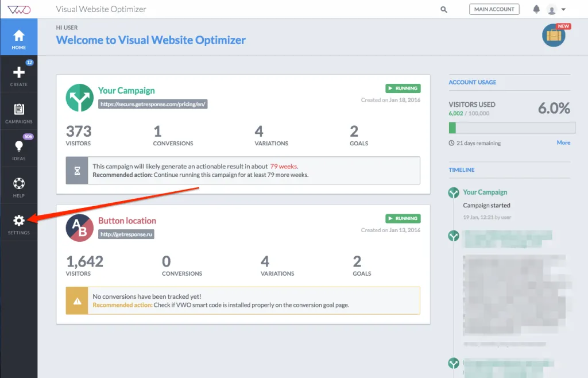Click the 373 visitors count
This screenshot has height=378, width=588.
pyautogui.click(x=78, y=131)
